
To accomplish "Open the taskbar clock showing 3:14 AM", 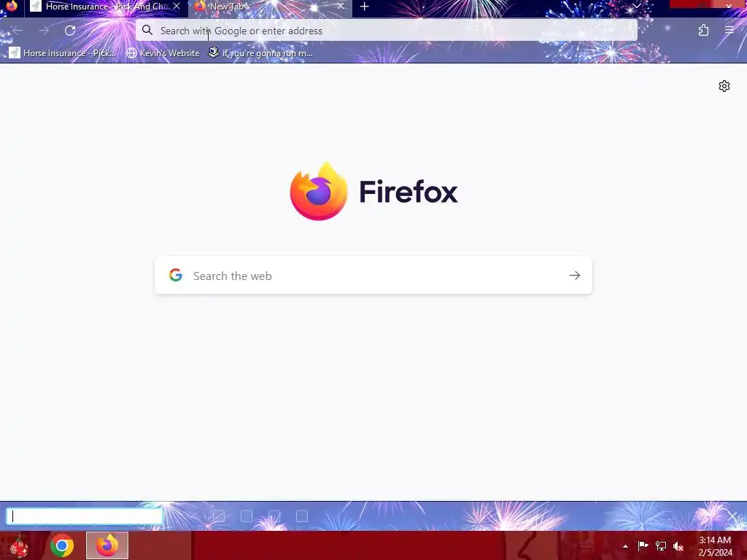I will (x=715, y=546).
